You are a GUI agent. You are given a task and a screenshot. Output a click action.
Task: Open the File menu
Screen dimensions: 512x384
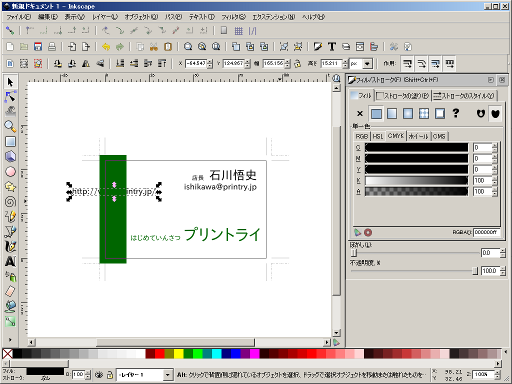[19, 17]
